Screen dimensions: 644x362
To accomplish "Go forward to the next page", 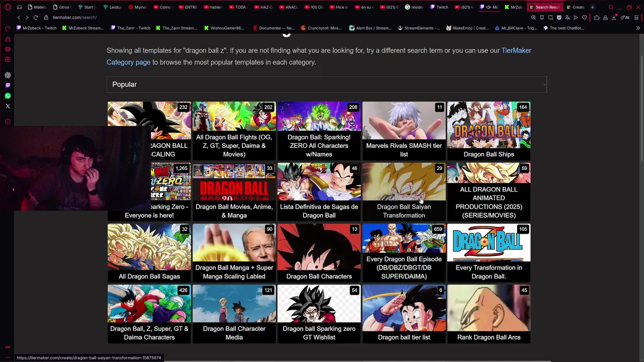I will [27, 18].
